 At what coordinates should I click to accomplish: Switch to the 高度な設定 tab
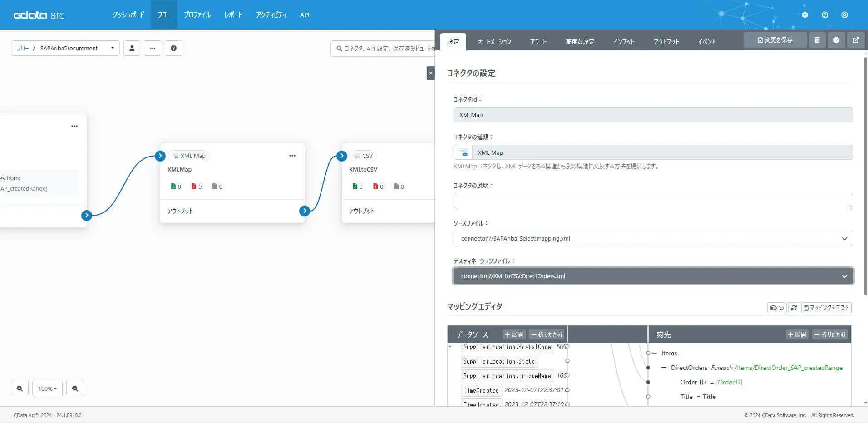(x=580, y=42)
